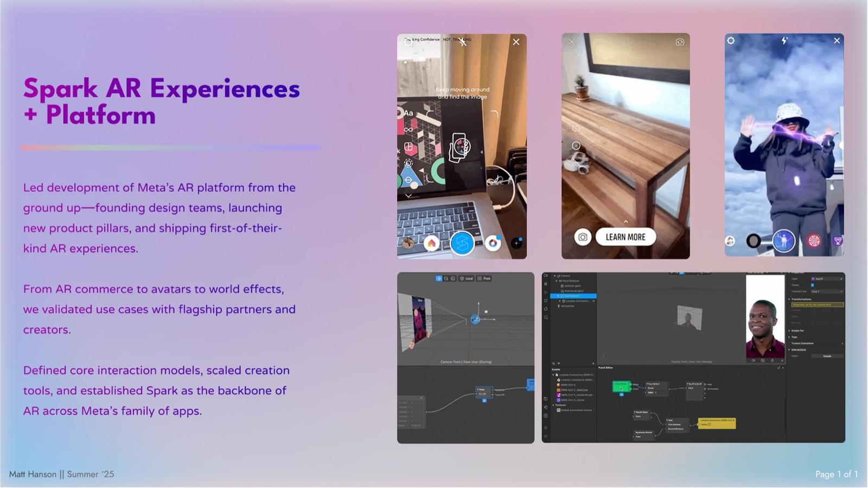Click the search icon in Spark left sidebar
The image size is (868, 488).
(546, 317)
